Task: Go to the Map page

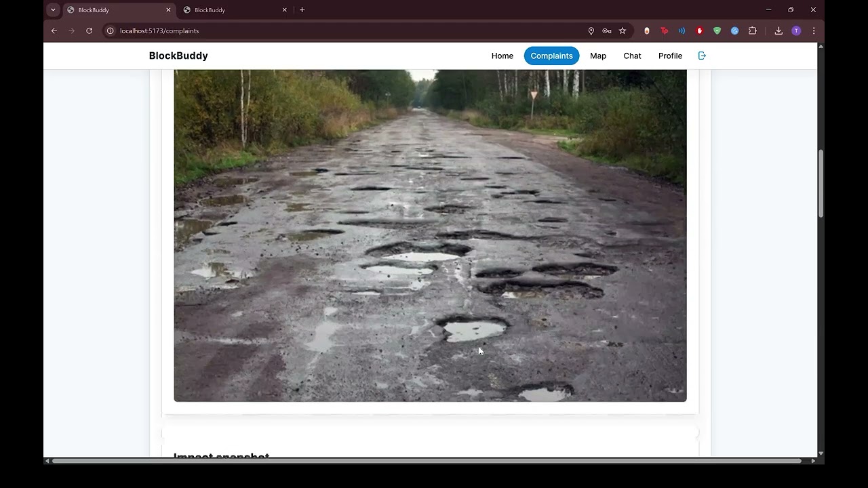Action: tap(598, 56)
